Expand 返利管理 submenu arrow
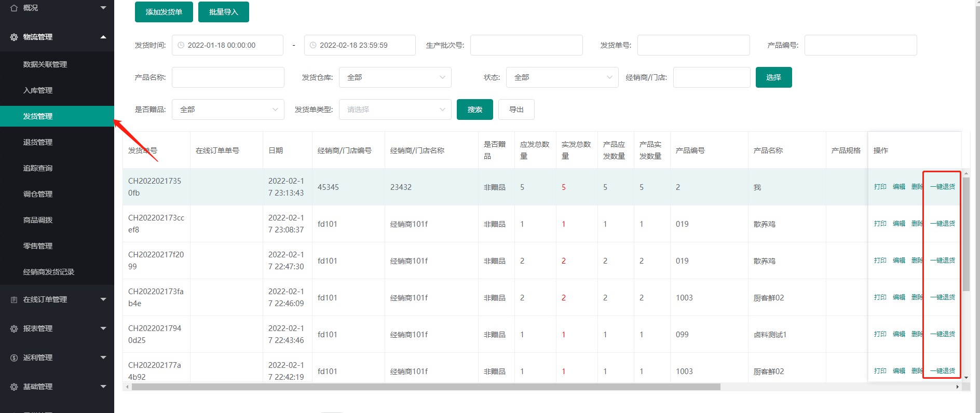Screen dimensions: 980x413 pyautogui.click(x=103, y=357)
